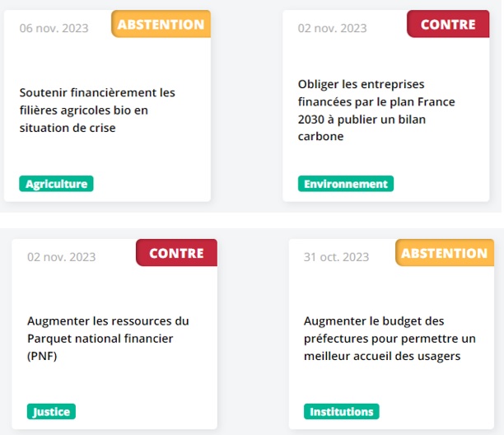The height and width of the screenshot is (435, 504).
Task: Click the ABSTENTION badge on the préfectures budget card
Action: 445,254
